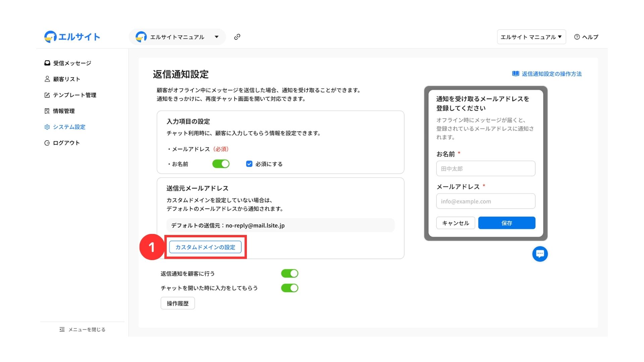Click the link chain icon in header
The width and height of the screenshot is (644, 362).
237,37
